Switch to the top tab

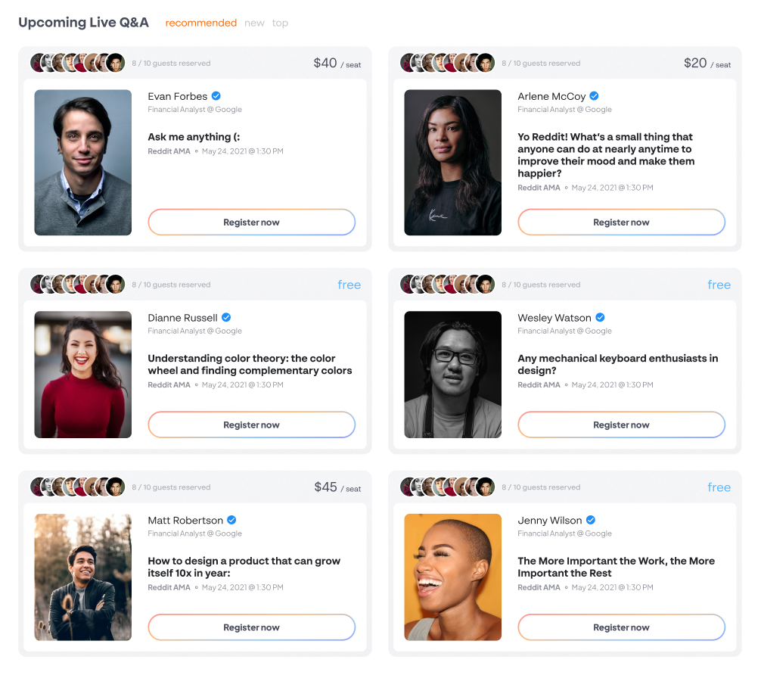pyautogui.click(x=280, y=23)
